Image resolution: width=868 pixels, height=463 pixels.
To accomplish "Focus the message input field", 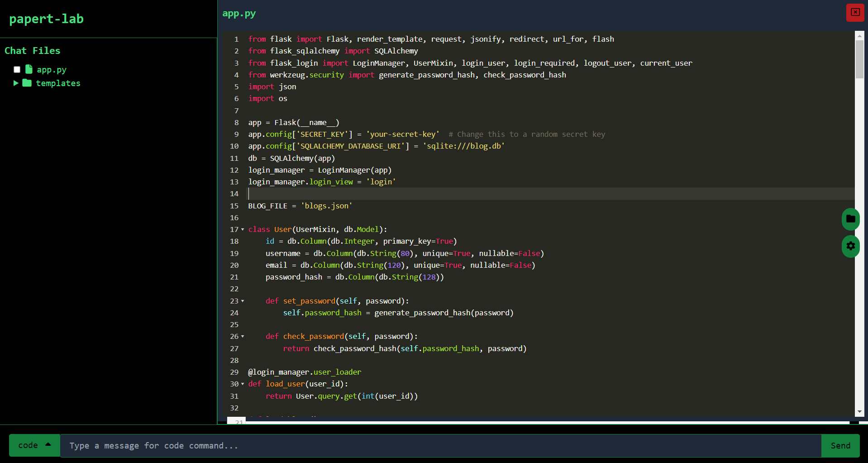I will (440, 445).
